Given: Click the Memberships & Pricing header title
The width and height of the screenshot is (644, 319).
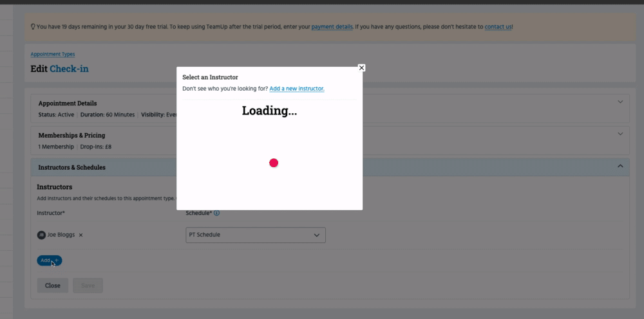Looking at the screenshot, I should [x=71, y=135].
